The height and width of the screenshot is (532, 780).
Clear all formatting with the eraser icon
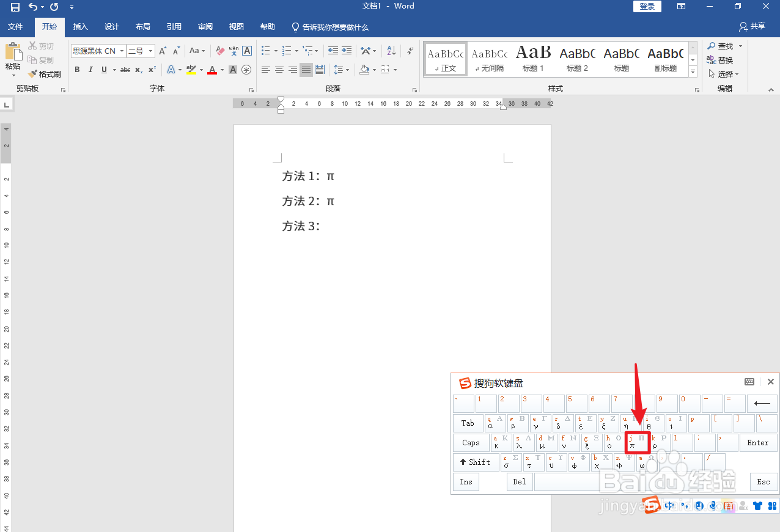click(x=220, y=51)
